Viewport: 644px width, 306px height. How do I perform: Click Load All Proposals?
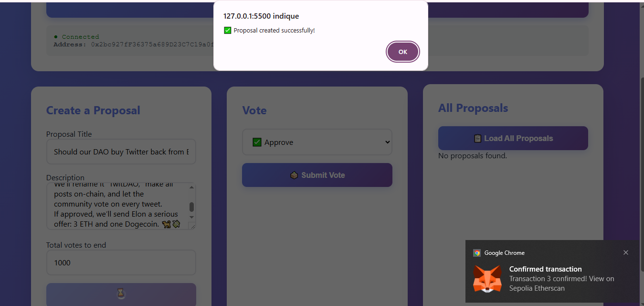[513, 138]
